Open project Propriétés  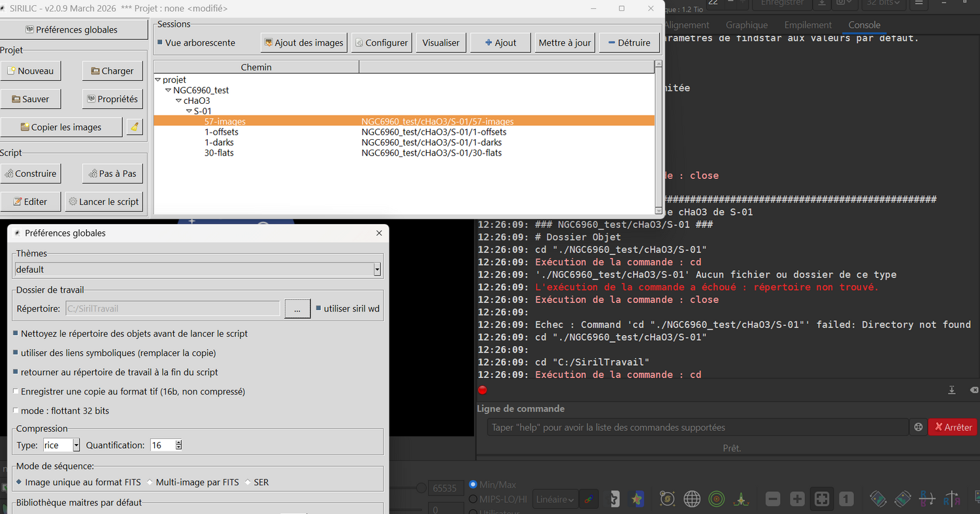pyautogui.click(x=112, y=99)
